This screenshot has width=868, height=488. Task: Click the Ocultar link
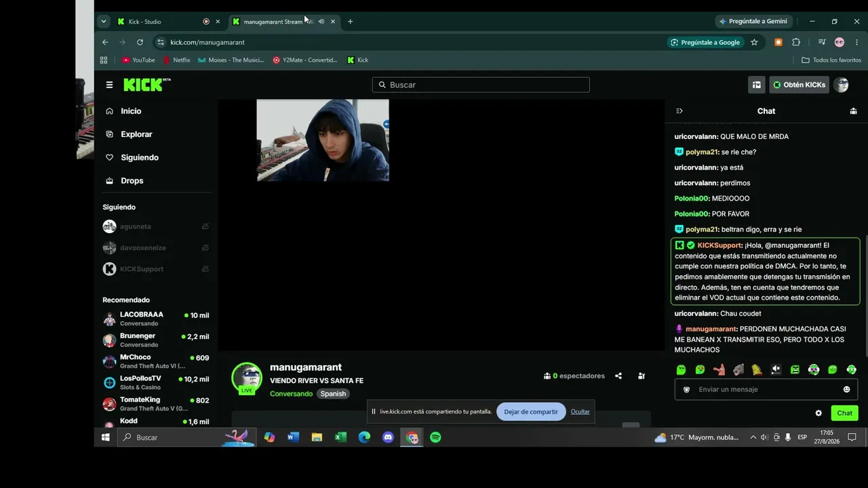pos(580,411)
